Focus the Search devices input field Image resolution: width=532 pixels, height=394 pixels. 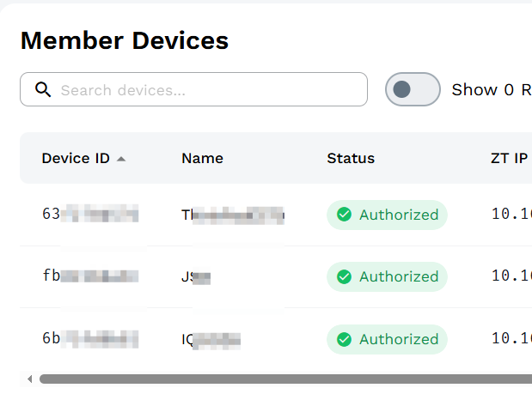[x=193, y=89]
